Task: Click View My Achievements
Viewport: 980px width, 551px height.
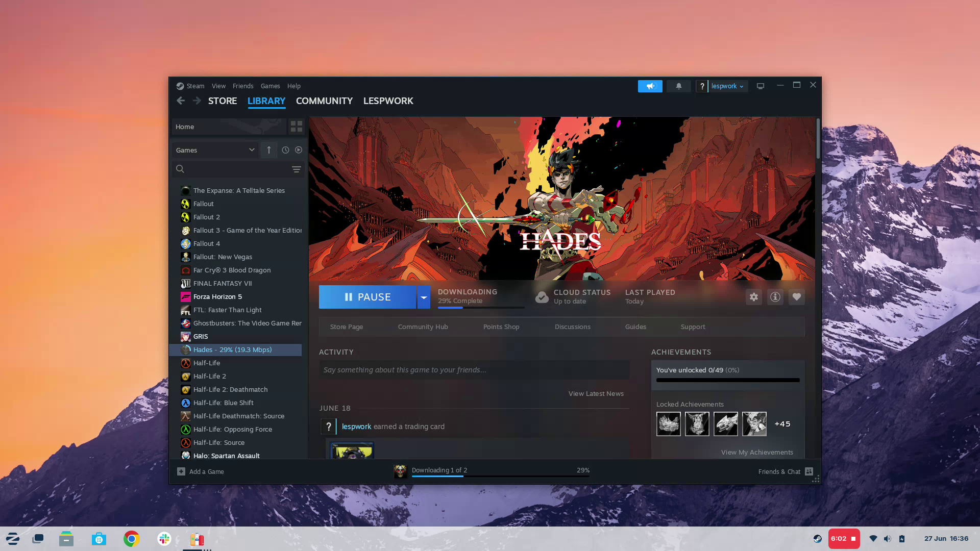Action: click(757, 452)
